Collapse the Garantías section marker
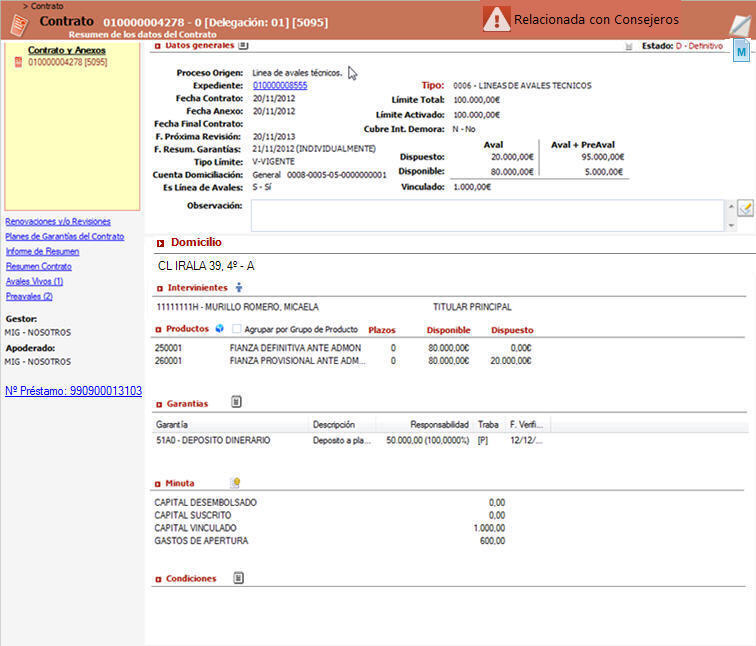Image resolution: width=756 pixels, height=646 pixels. [159, 404]
